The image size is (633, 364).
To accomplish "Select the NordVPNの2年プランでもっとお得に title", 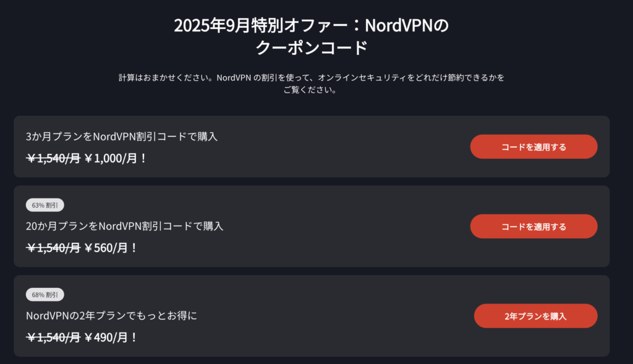I will click(111, 316).
